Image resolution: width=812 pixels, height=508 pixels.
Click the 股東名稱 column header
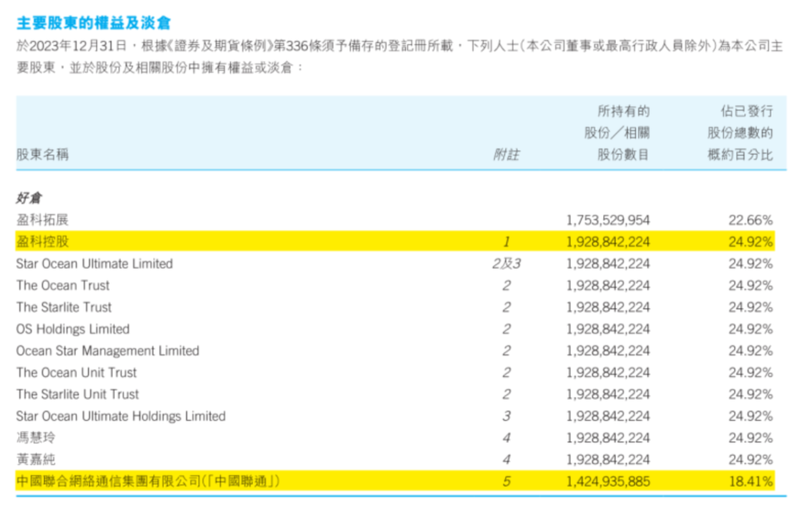42,154
